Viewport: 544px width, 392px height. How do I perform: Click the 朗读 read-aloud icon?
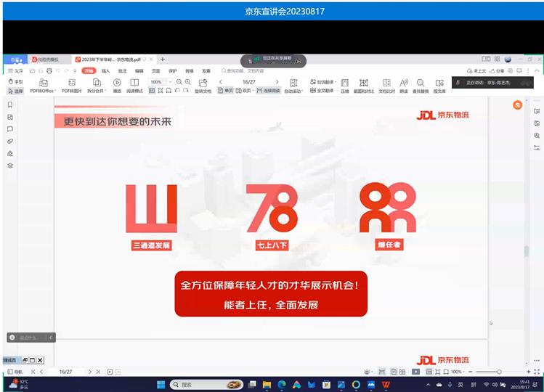(x=404, y=83)
